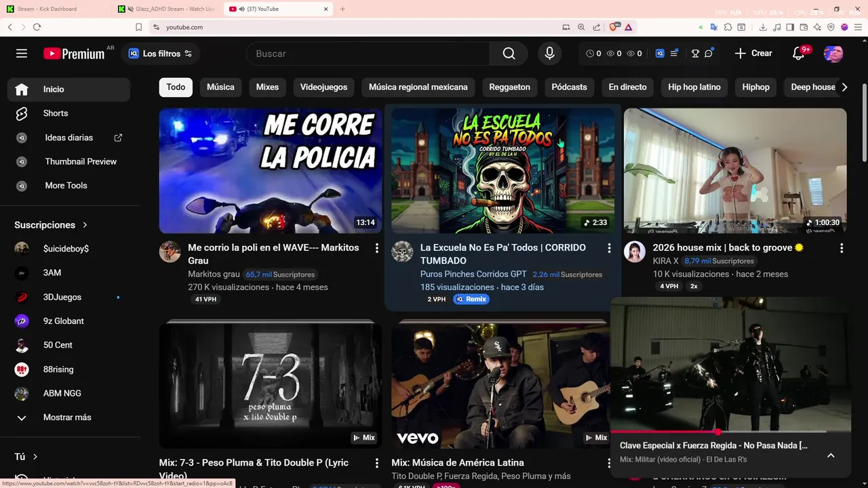Open the vidIQ list icon

coord(674,54)
